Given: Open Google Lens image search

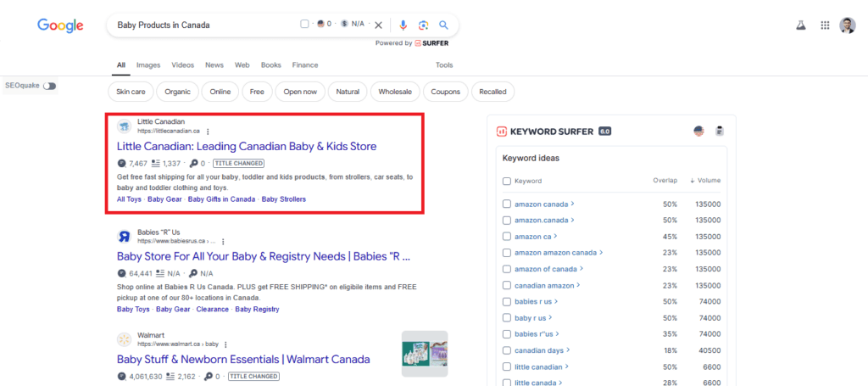Looking at the screenshot, I should [x=423, y=25].
